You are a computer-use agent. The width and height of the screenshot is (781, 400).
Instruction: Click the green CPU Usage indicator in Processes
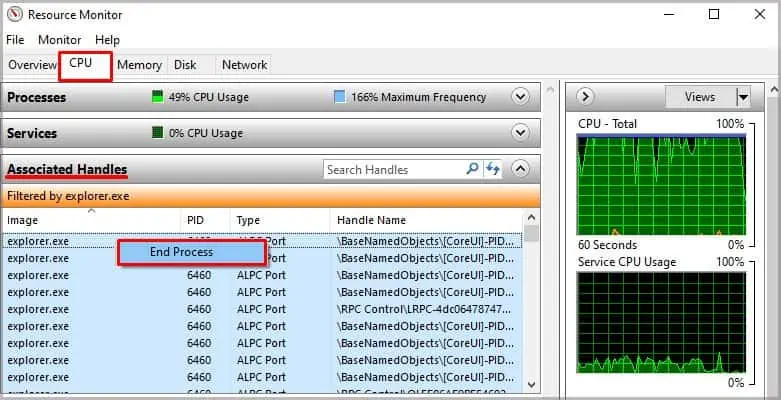coord(157,97)
